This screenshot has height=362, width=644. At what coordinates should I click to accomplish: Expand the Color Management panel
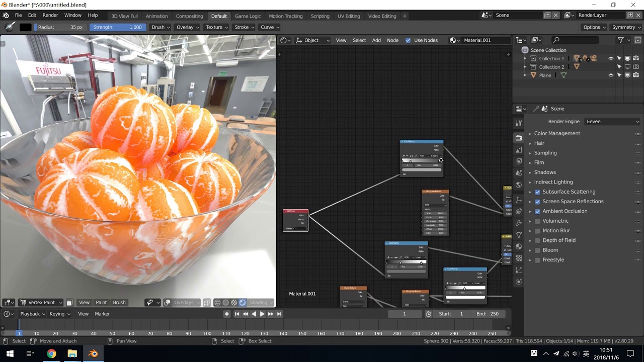tap(556, 133)
